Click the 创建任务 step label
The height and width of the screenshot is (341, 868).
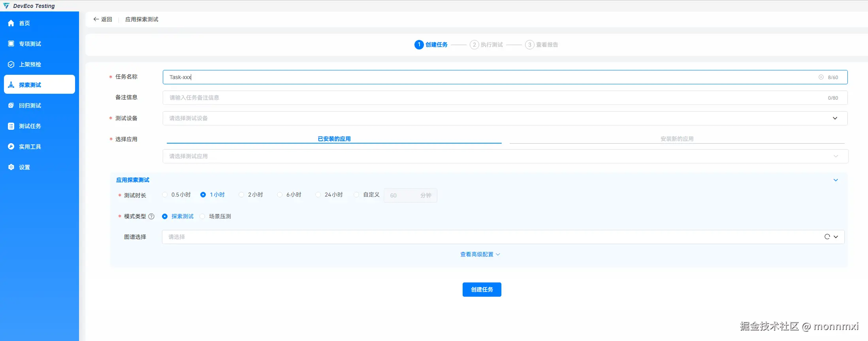click(437, 45)
